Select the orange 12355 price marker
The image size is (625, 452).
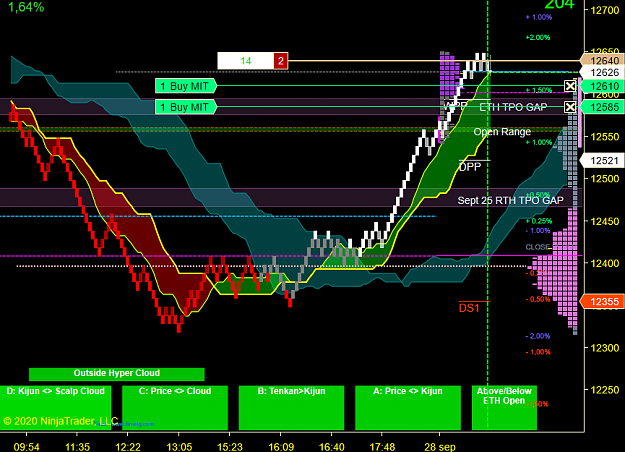pyautogui.click(x=602, y=302)
